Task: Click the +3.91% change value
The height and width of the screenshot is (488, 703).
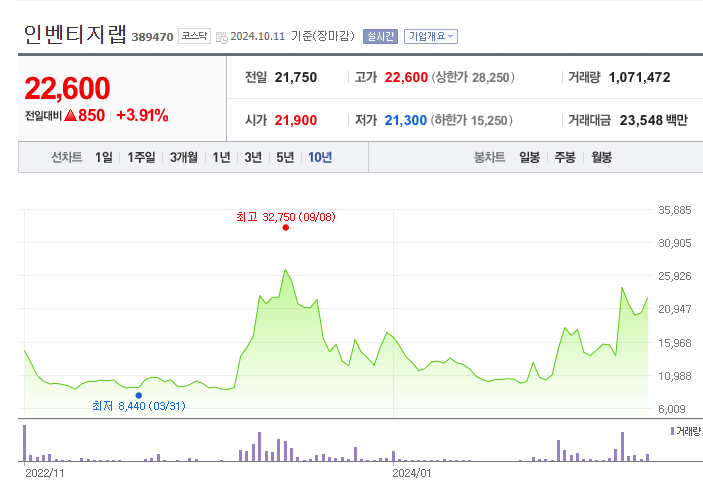Action: [142, 115]
